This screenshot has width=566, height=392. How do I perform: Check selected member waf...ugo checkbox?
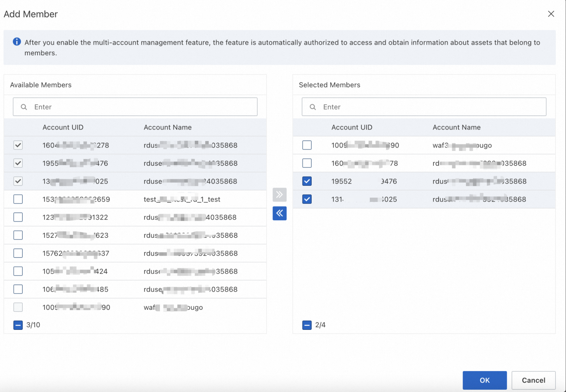(x=307, y=145)
